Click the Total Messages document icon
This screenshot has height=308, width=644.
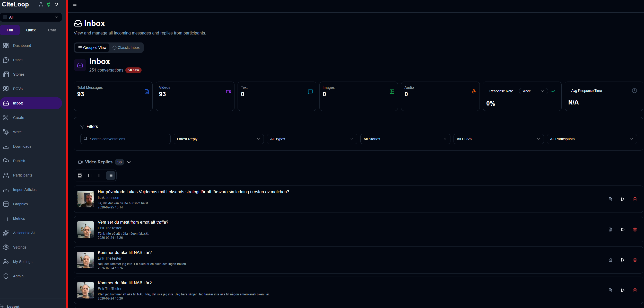[147, 92]
